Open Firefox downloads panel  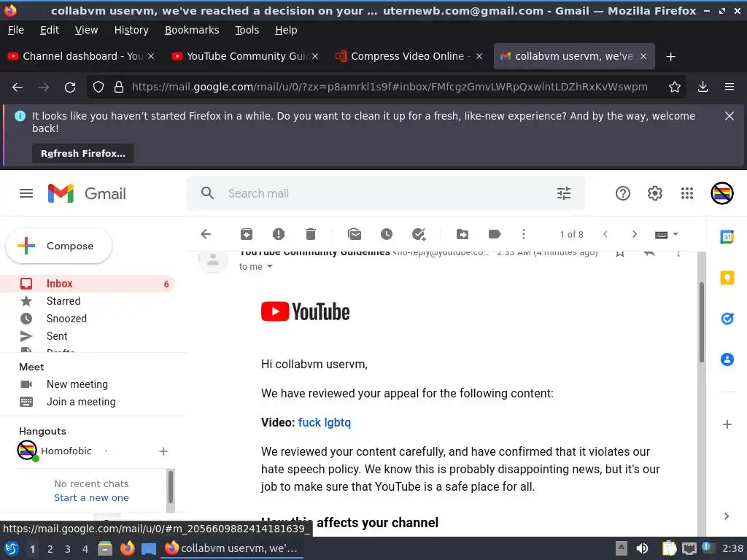click(703, 87)
